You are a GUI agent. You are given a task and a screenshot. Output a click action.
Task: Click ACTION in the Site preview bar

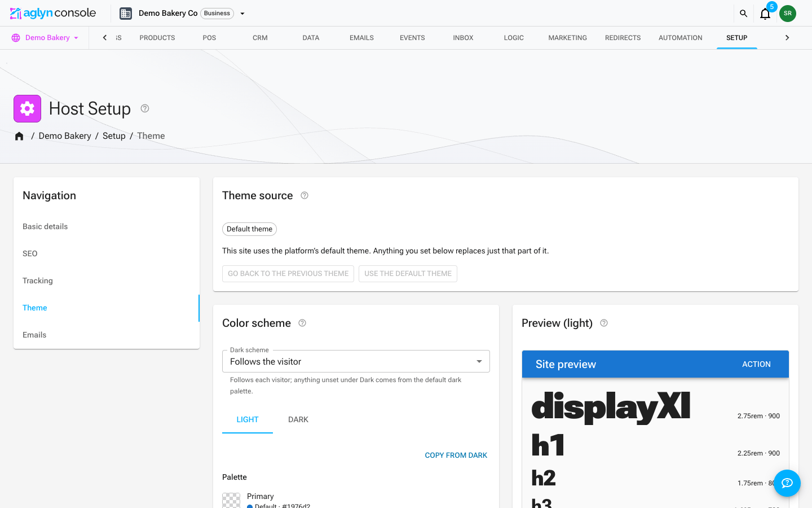click(x=756, y=364)
